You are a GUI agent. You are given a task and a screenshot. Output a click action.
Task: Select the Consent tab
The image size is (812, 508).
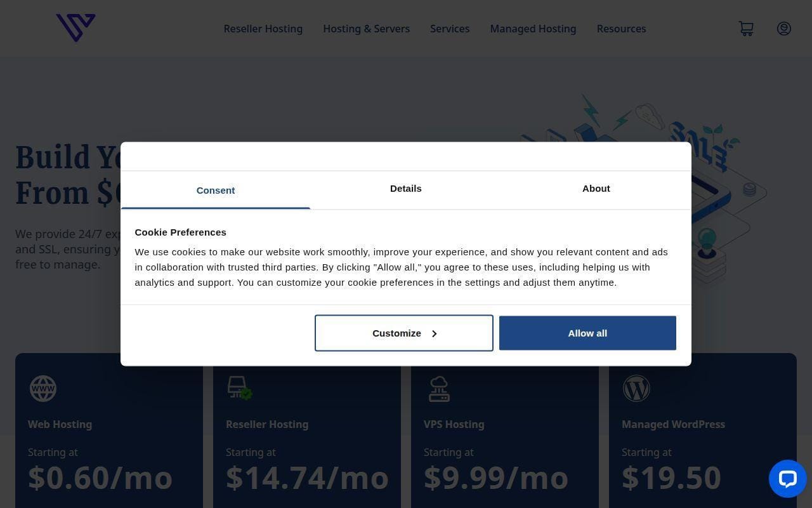216,190
